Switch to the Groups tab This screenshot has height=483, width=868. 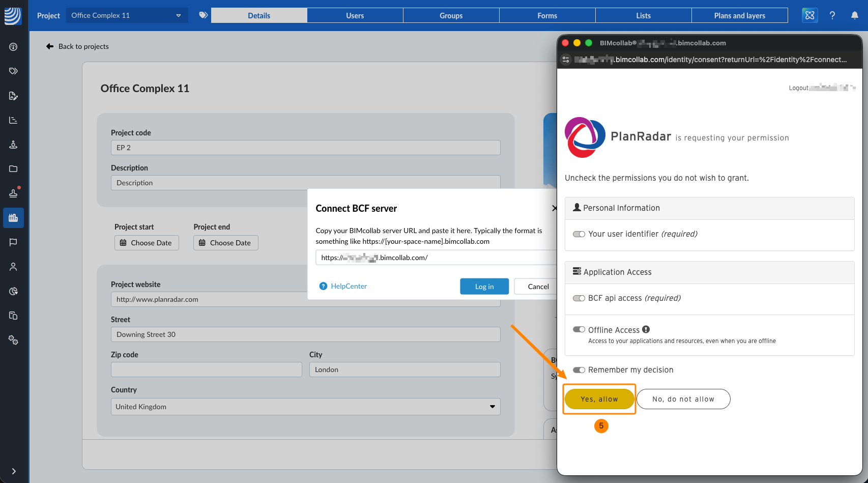pos(451,15)
